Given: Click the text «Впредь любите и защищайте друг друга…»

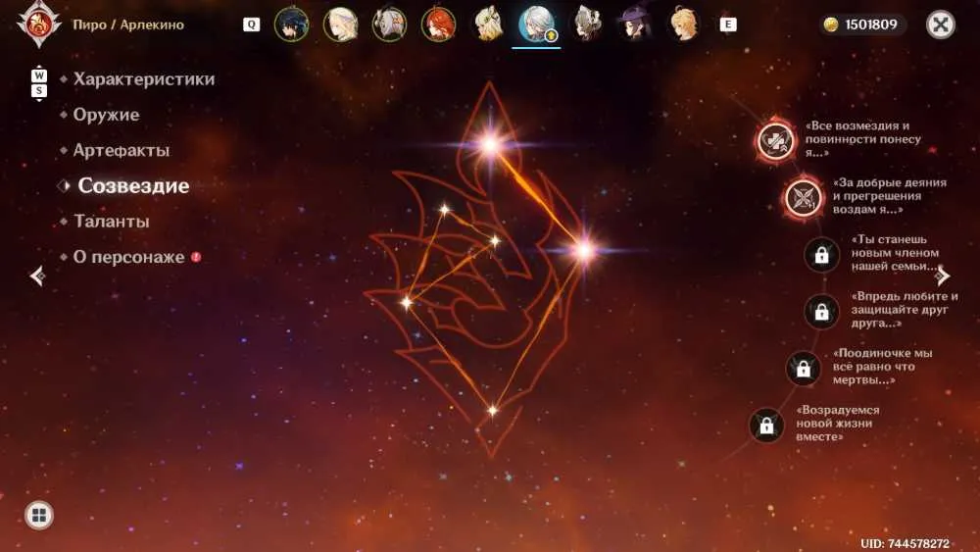Looking at the screenshot, I should tap(904, 310).
